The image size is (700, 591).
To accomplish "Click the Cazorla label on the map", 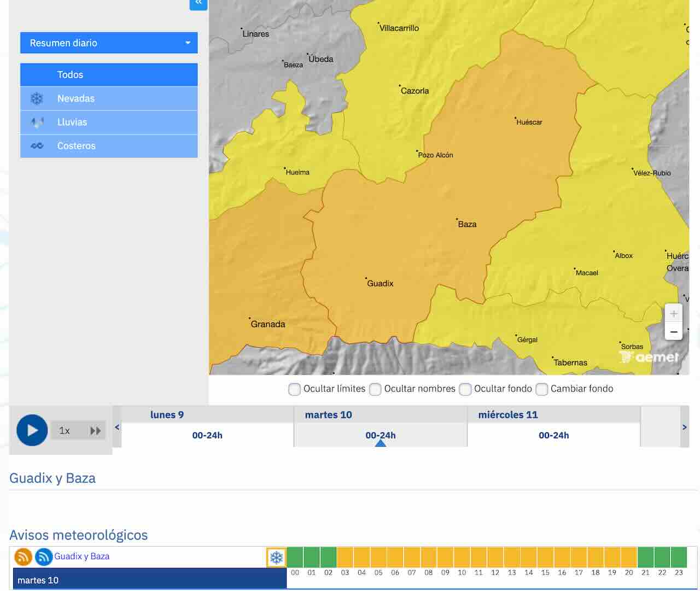I will tap(415, 91).
